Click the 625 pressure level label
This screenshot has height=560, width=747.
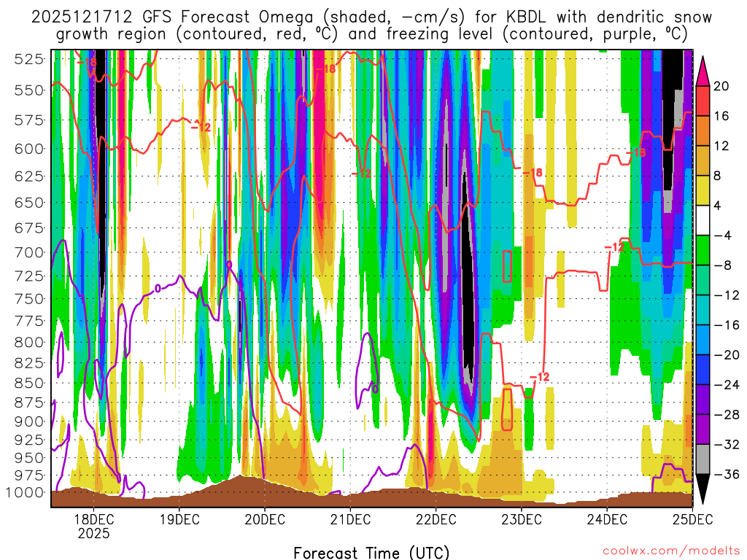pos(29,176)
